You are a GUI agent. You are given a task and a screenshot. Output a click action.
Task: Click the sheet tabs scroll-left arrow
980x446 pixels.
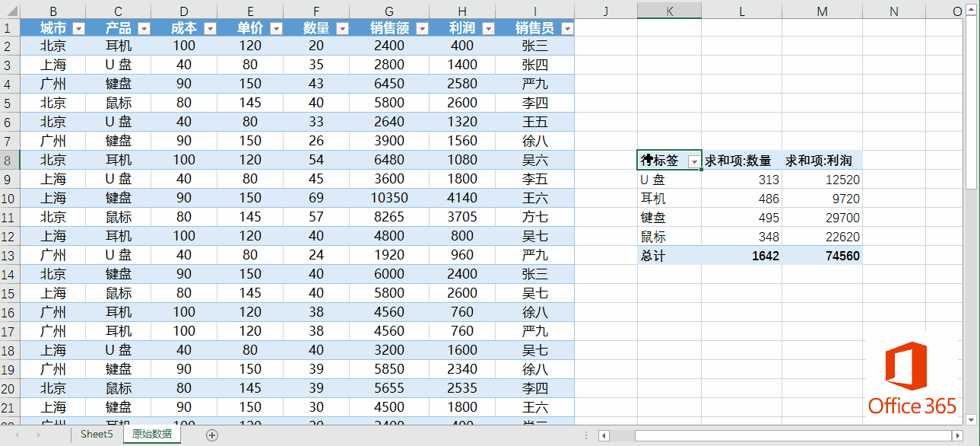[x=17, y=435]
